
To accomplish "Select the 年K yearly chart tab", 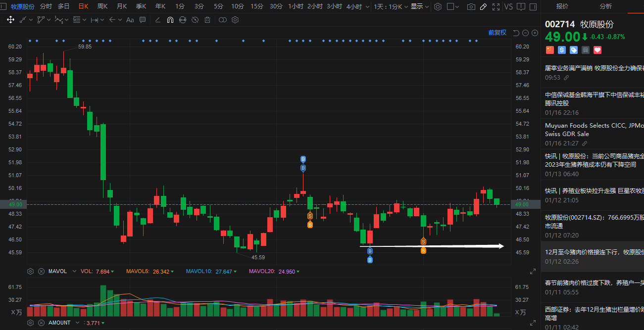I will (x=160, y=6).
